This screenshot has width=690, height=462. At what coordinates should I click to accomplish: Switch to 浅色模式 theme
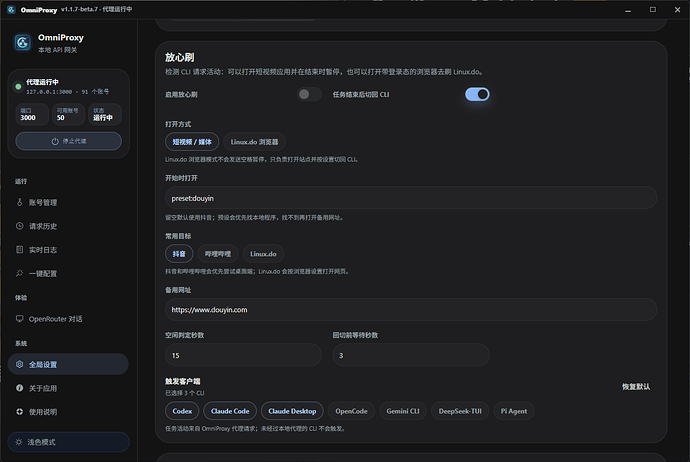point(68,442)
